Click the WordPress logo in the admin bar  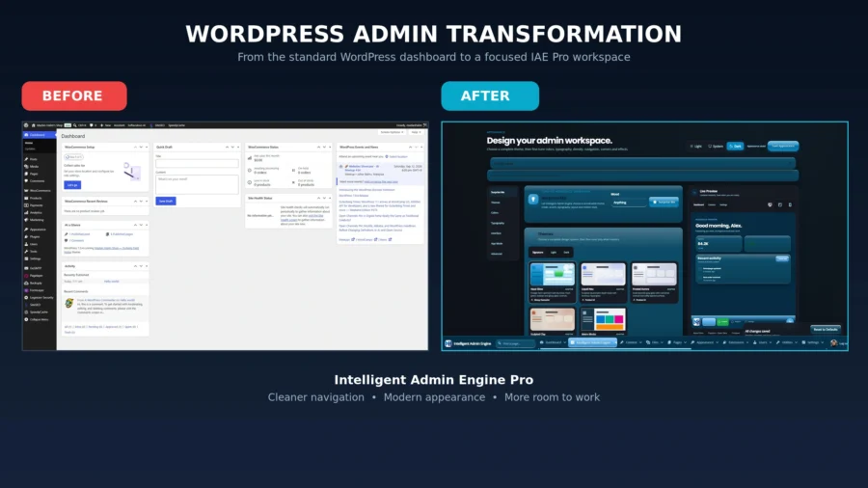click(26, 125)
